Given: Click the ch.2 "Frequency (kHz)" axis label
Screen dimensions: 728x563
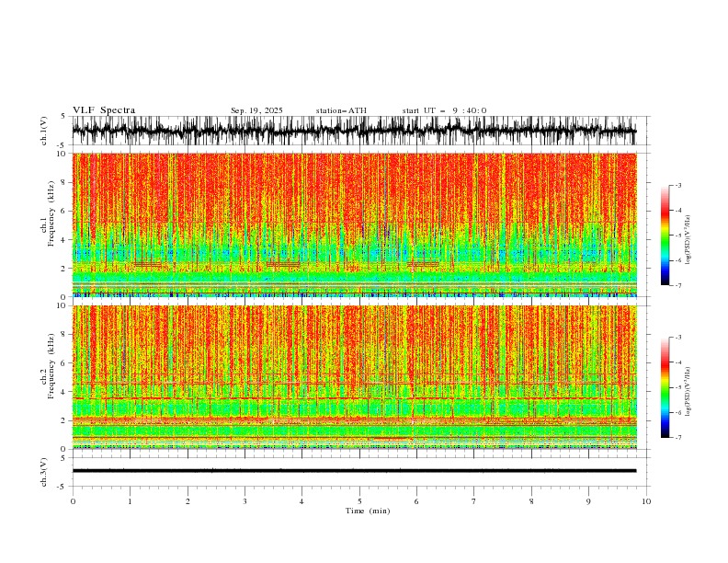Looking at the screenshot, I should 51,366.
